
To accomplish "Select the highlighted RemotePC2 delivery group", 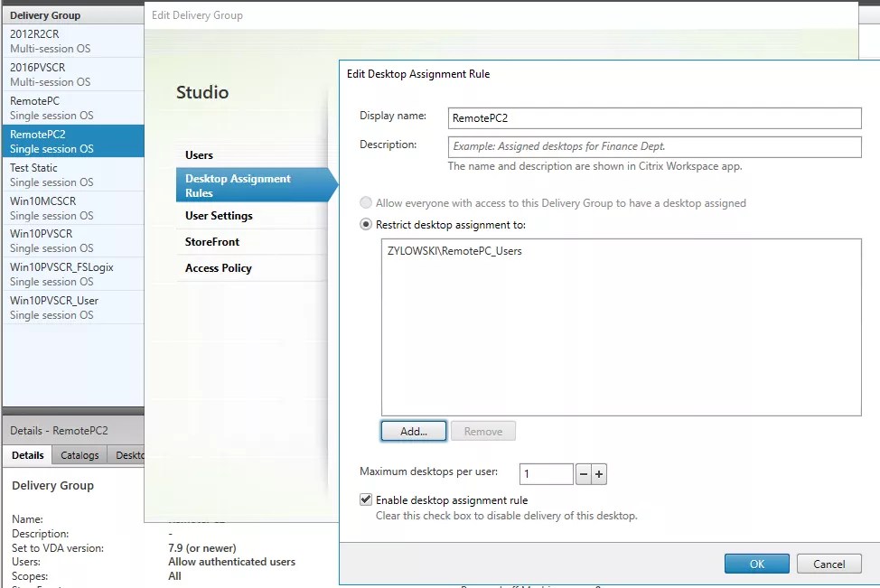I will pos(73,142).
